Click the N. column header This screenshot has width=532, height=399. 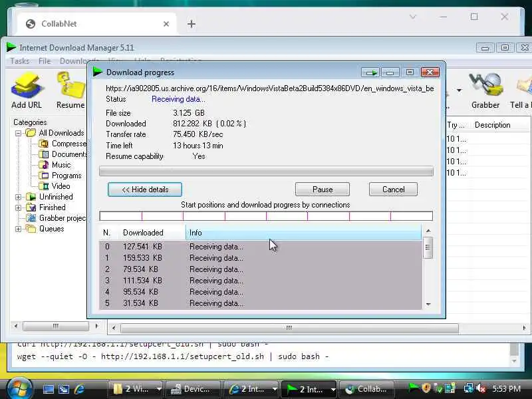(x=108, y=233)
